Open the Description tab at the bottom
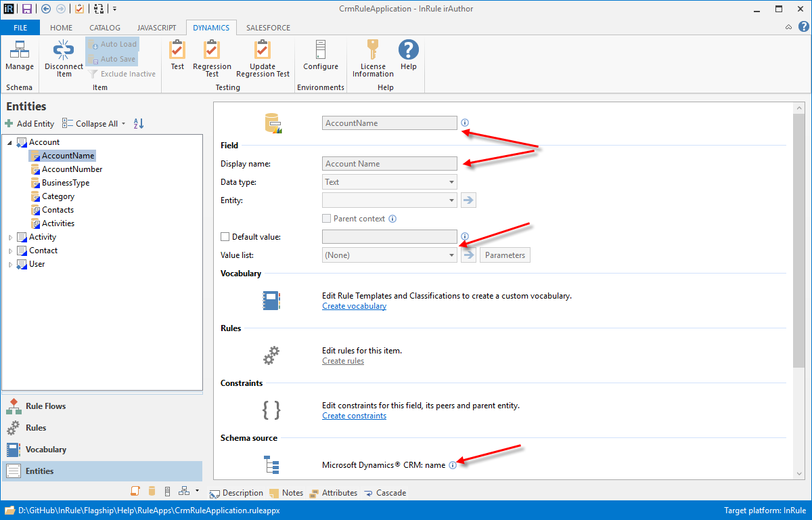 click(x=236, y=493)
